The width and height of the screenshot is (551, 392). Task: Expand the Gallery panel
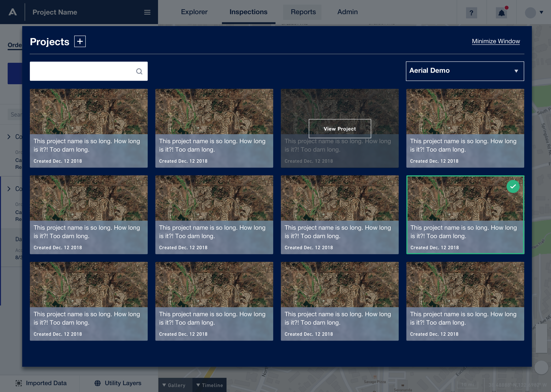point(175,385)
